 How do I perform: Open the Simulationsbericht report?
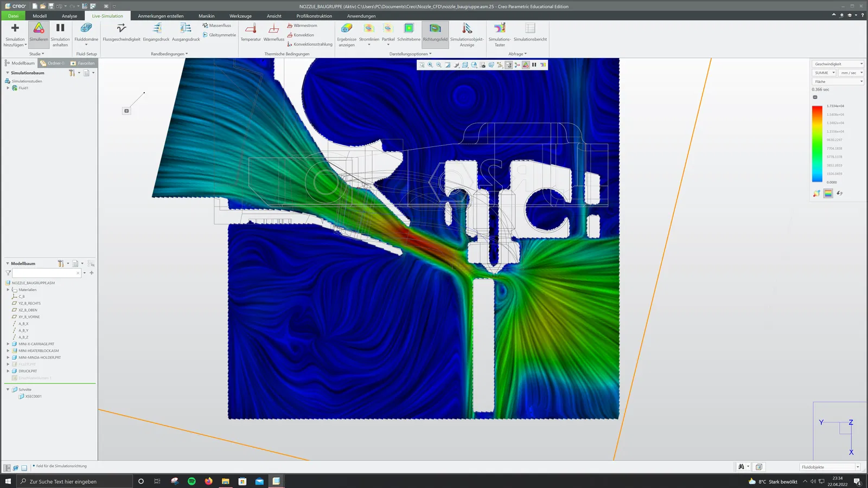530,33
